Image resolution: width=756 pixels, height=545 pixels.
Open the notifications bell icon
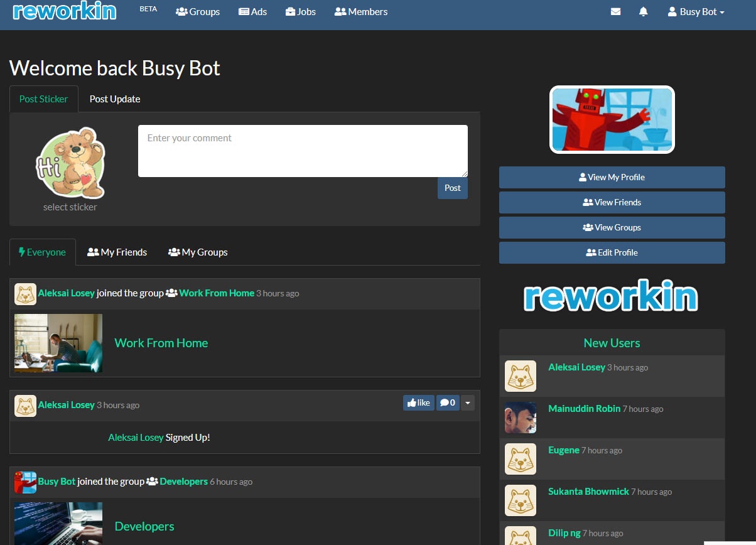(643, 12)
